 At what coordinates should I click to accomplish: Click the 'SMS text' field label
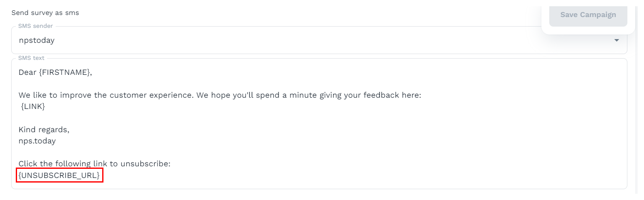[x=31, y=58]
